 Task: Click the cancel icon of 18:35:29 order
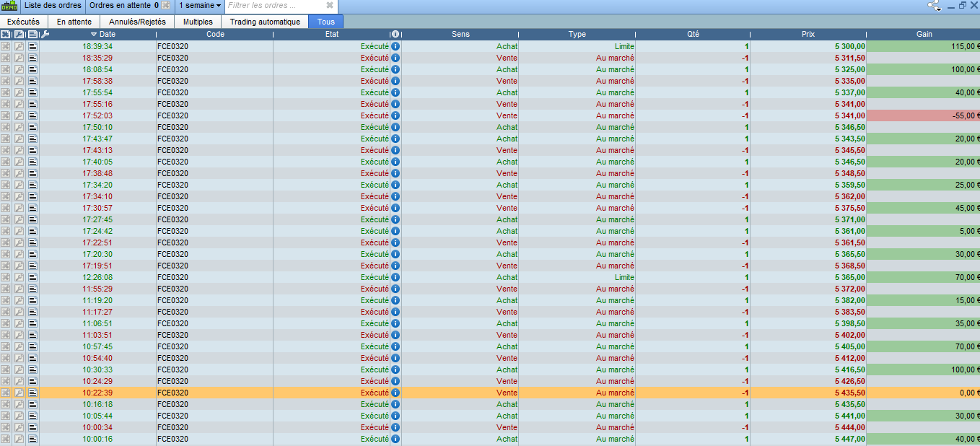coord(6,58)
